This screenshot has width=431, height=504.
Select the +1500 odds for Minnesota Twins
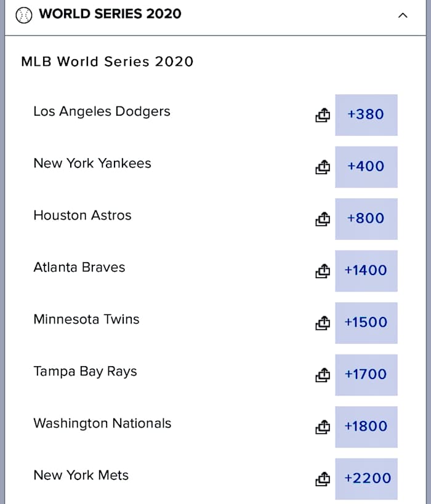pos(366,323)
